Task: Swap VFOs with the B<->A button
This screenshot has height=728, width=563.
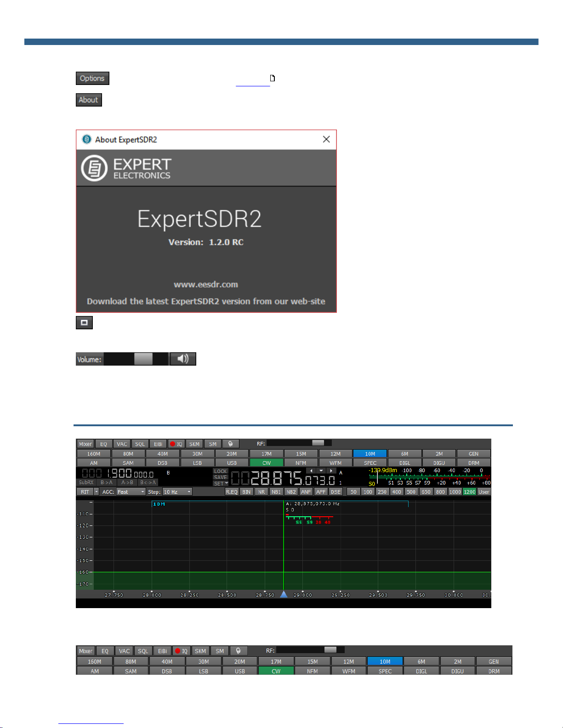Action: click(x=148, y=482)
